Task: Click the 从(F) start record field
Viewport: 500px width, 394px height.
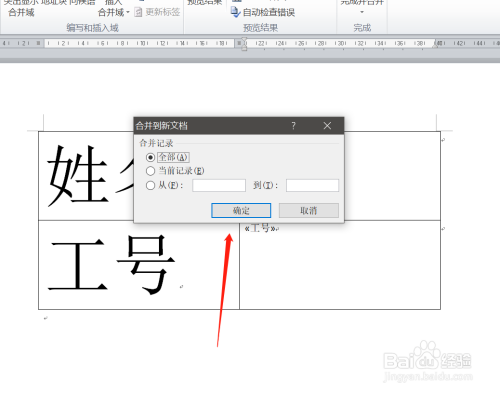Action: (219, 185)
